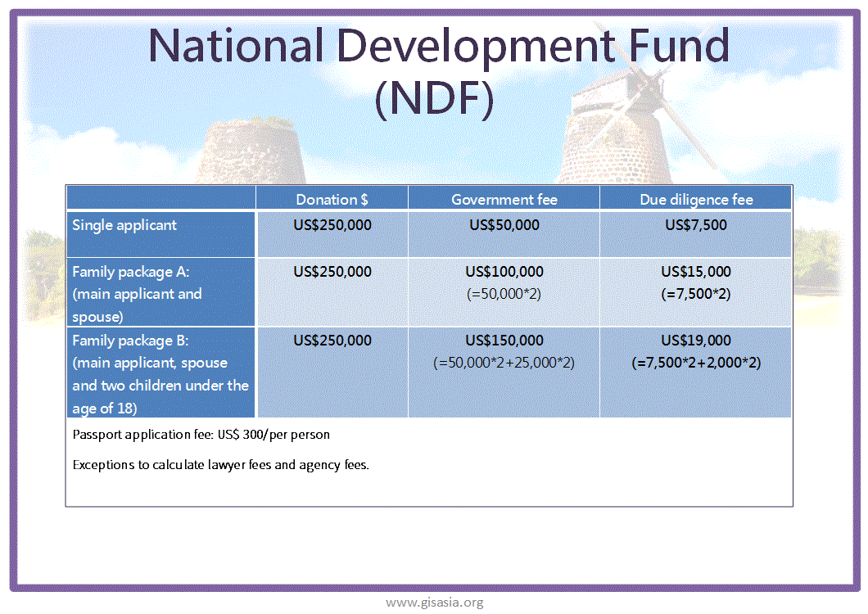The image size is (868, 614).
Task: Click the 'Exceptions to calculate lawyer fees' note
Action: (221, 464)
